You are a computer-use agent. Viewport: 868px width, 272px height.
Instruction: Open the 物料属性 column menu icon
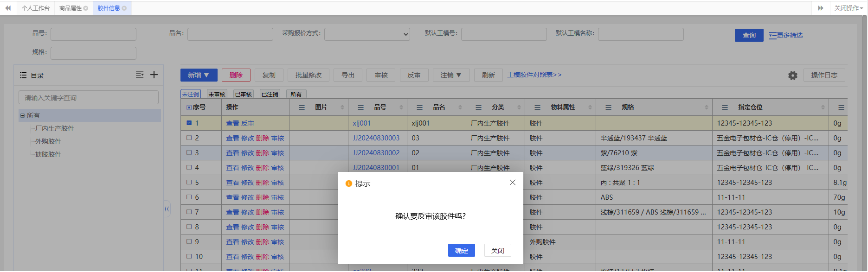tap(538, 108)
